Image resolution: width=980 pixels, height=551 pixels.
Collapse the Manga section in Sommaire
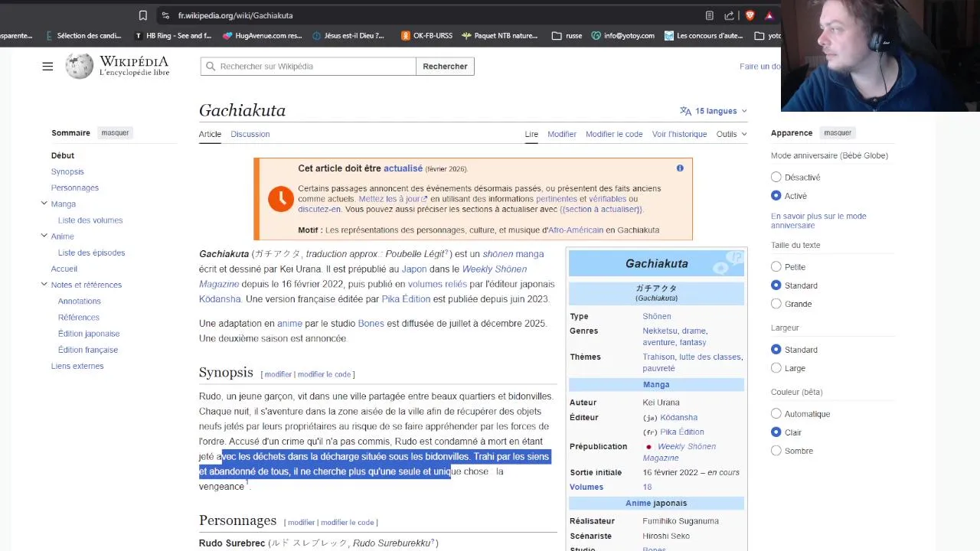click(44, 204)
